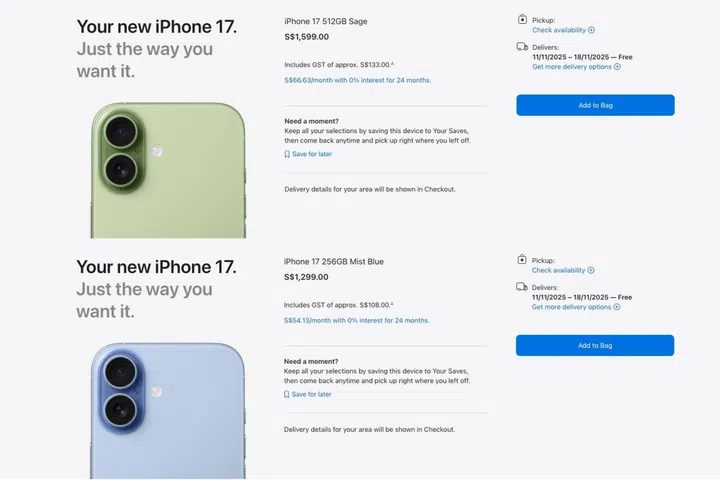Click the delivery truck icon for Mist Blue iPhone

[522, 287]
